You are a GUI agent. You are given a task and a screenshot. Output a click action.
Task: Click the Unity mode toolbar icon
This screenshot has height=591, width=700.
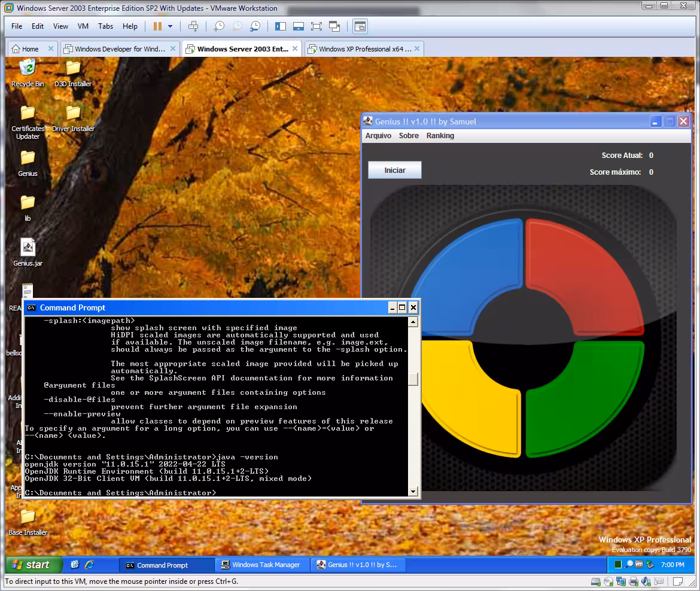coord(334,26)
